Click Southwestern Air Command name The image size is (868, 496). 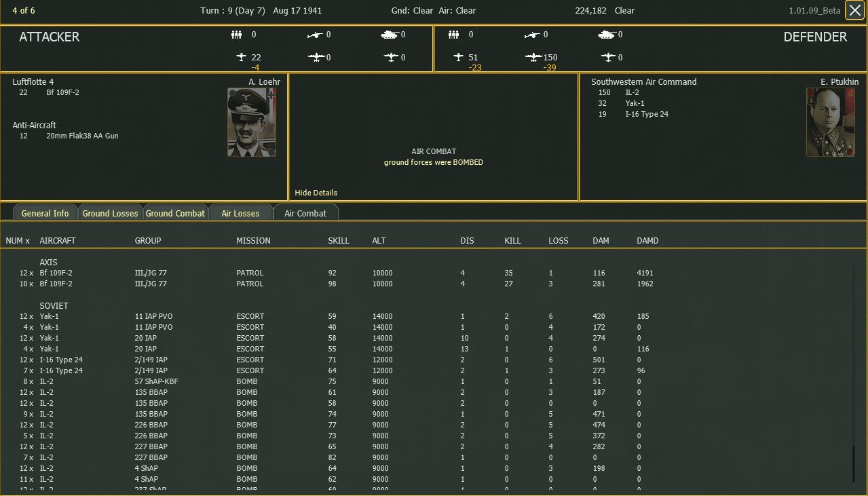tap(644, 81)
